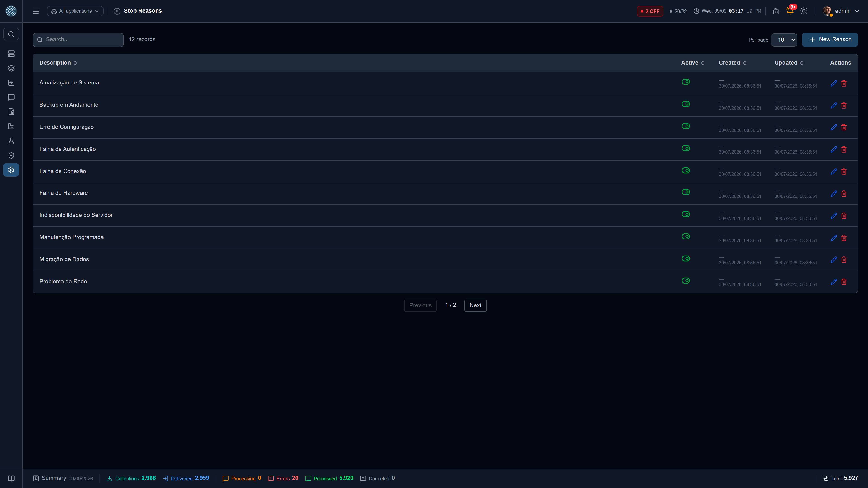Expand the admin user menu

pos(841,11)
